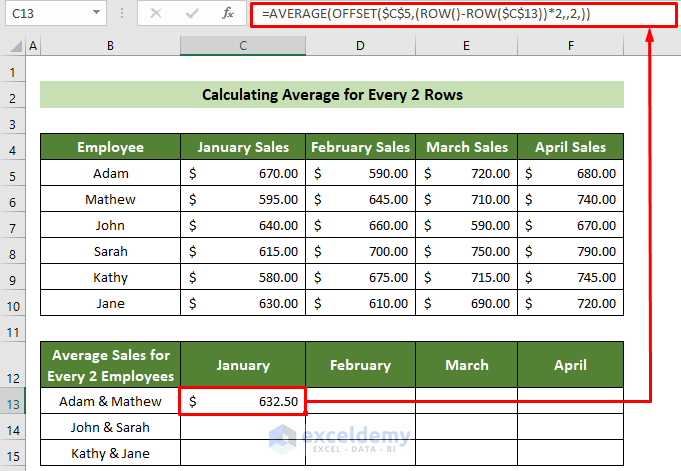
Task: Click Sarah's April sales 790.00
Action: pyautogui.click(x=570, y=251)
